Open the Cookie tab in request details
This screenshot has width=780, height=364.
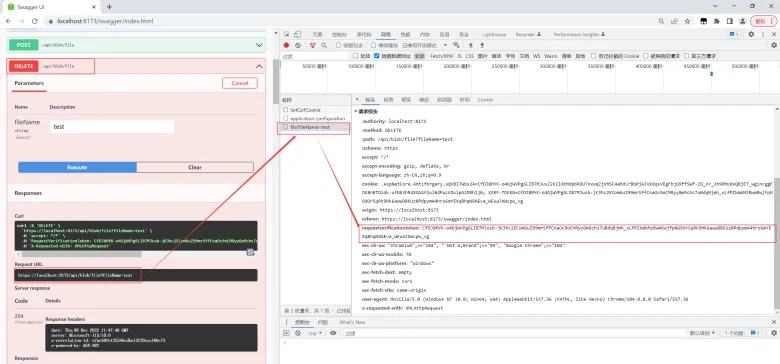(485, 100)
